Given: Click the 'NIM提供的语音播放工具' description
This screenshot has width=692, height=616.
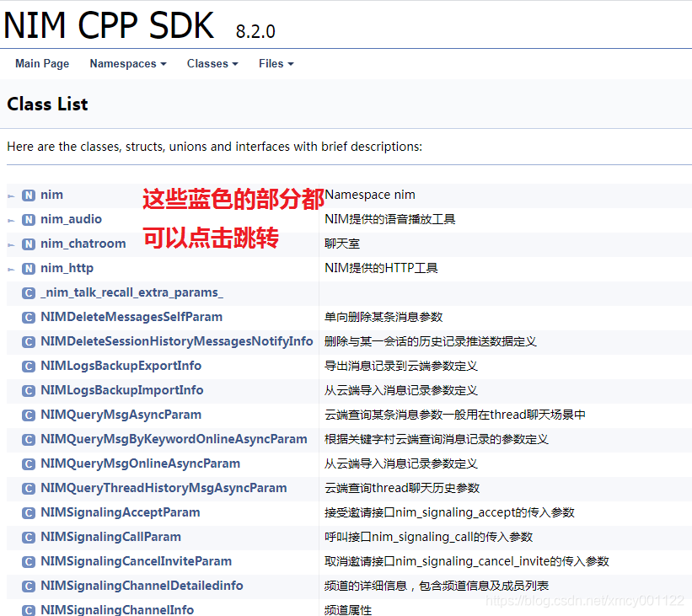Looking at the screenshot, I should coord(390,219).
